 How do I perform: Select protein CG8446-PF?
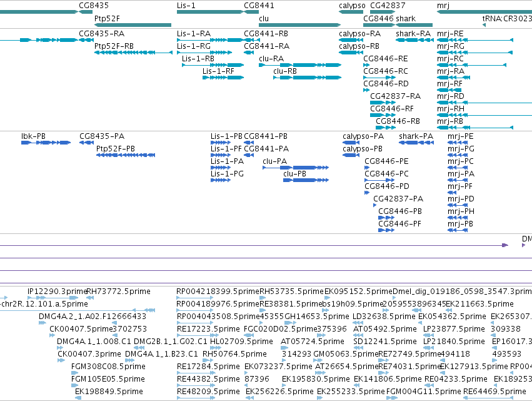(x=399, y=224)
